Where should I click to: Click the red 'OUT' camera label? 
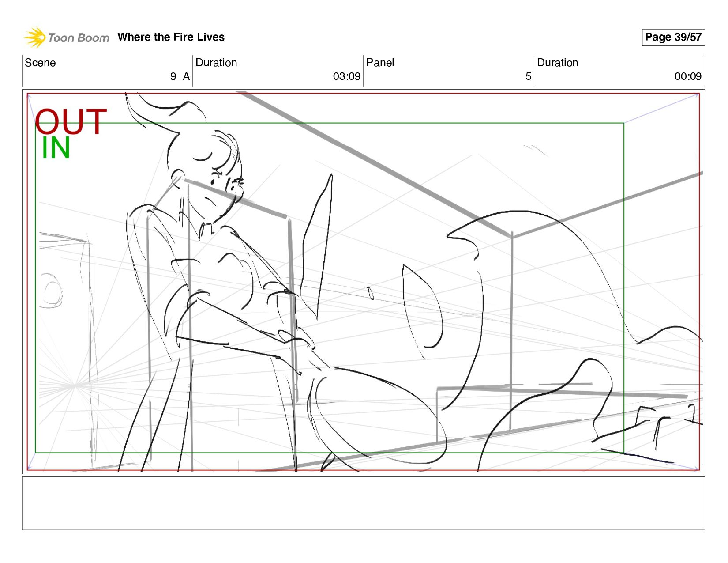[x=71, y=121]
